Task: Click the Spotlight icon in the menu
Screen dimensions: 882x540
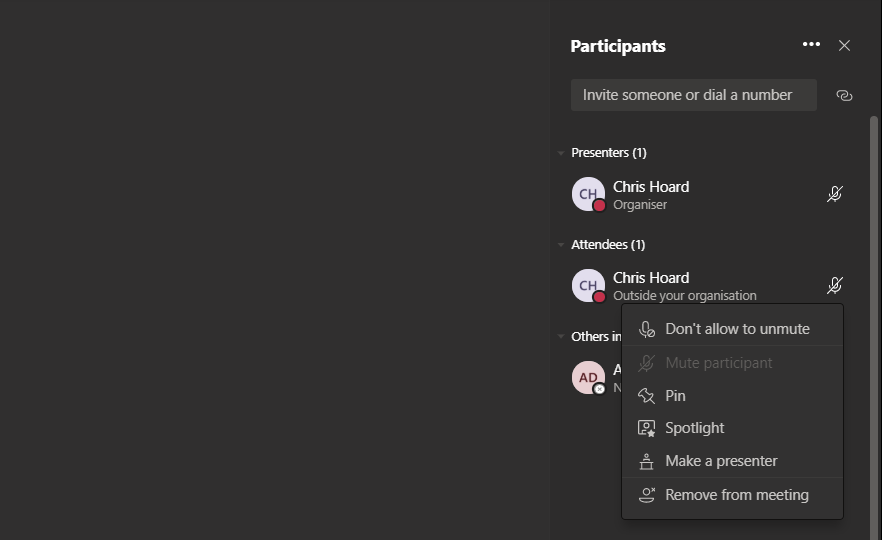Action: [x=647, y=428]
